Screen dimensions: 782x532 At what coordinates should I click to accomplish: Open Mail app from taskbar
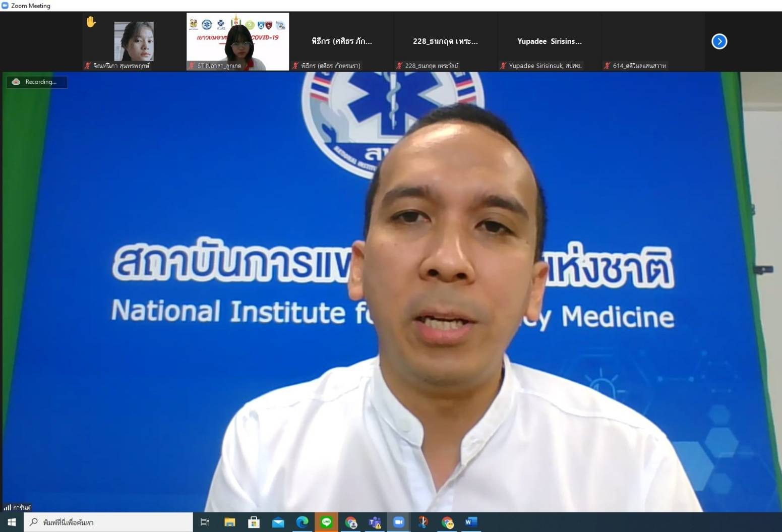click(x=278, y=522)
